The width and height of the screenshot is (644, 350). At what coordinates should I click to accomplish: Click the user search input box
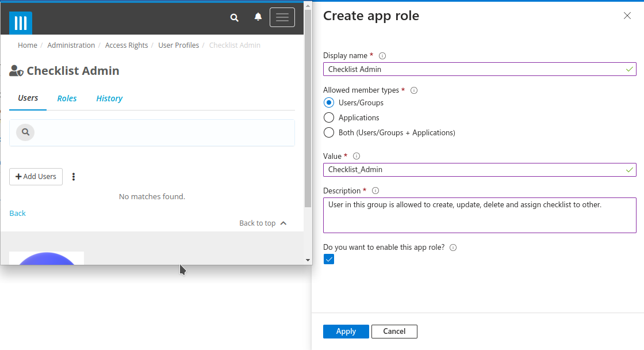coord(152,132)
